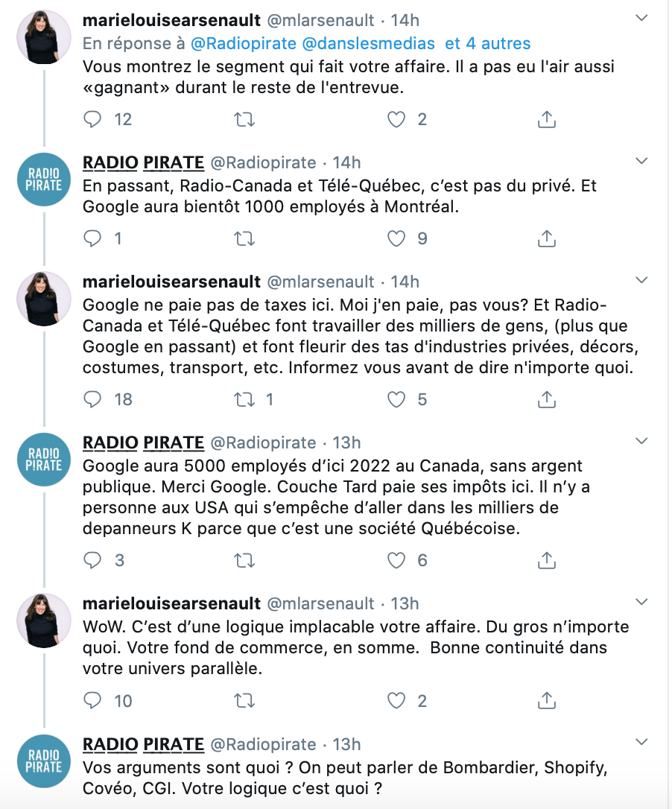Reply to the tweet with 12 replies

(92, 120)
